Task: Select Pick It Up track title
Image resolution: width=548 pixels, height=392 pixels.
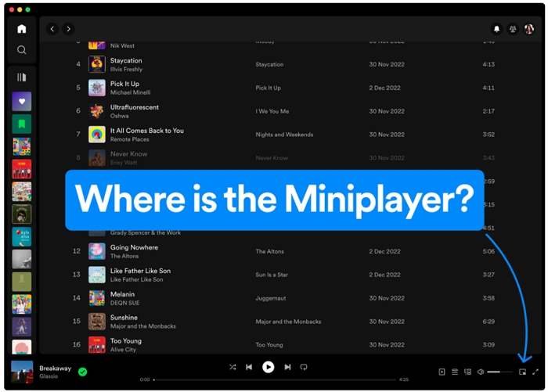Action: click(124, 84)
